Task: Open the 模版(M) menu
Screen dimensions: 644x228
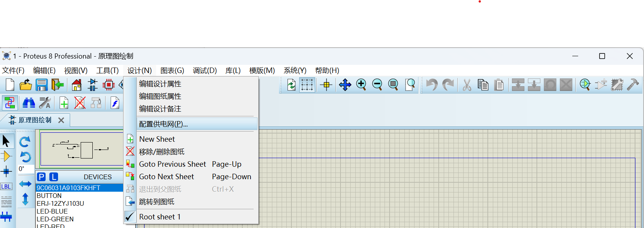Action: 262,71
